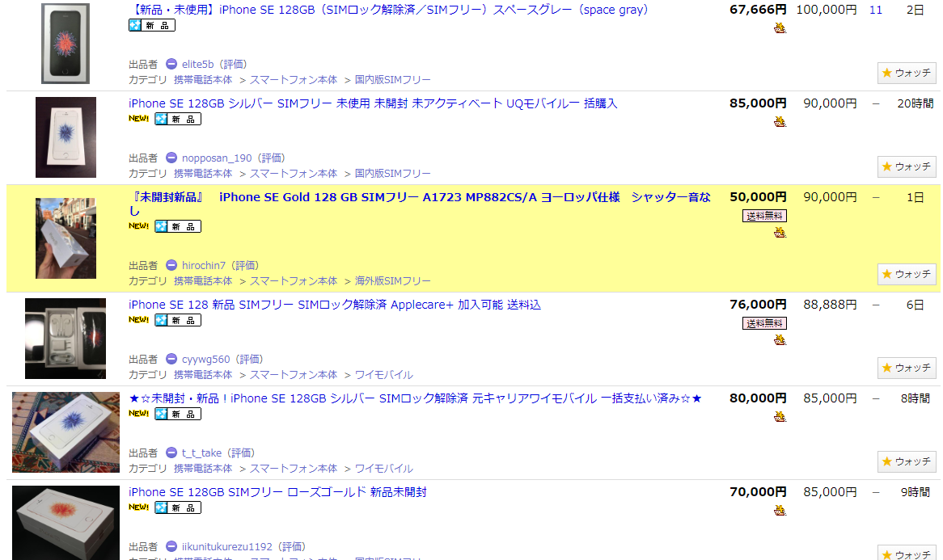Click 新品 badge in cyywg560 listing
Viewport: 943px width, 560px height.
coord(178,320)
